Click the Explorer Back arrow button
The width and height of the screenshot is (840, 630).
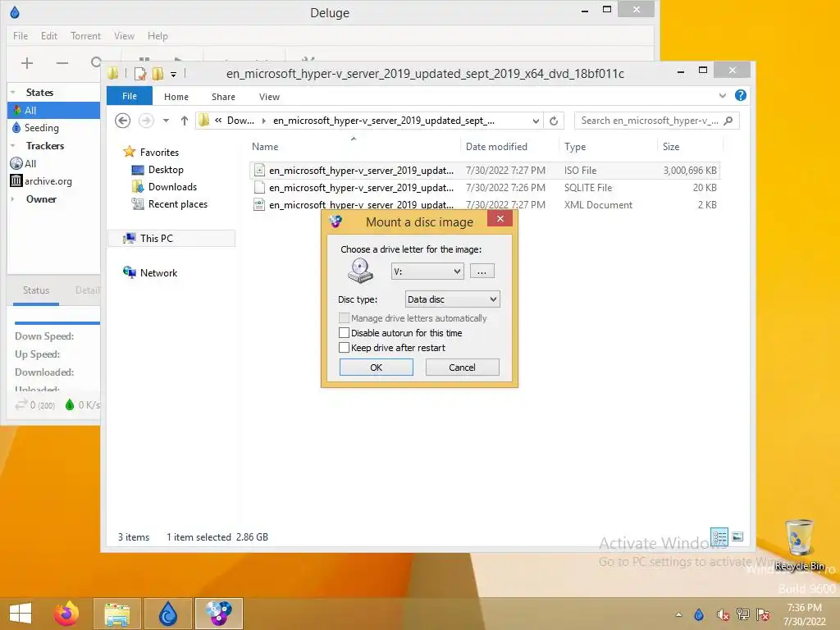tap(123, 121)
